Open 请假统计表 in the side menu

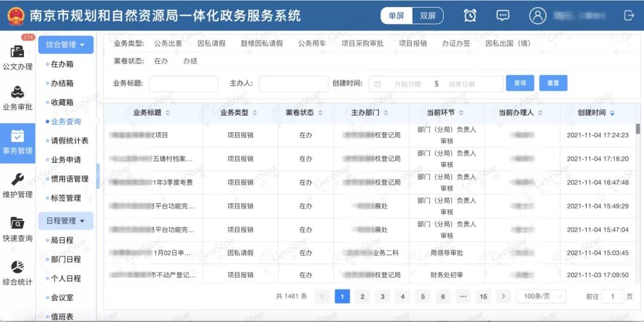tap(69, 141)
